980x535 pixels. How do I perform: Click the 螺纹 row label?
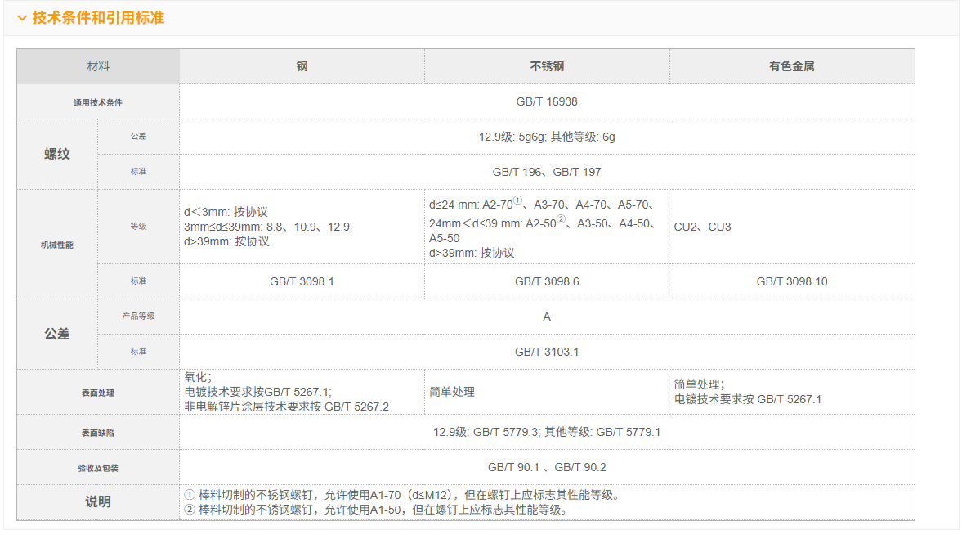57,154
